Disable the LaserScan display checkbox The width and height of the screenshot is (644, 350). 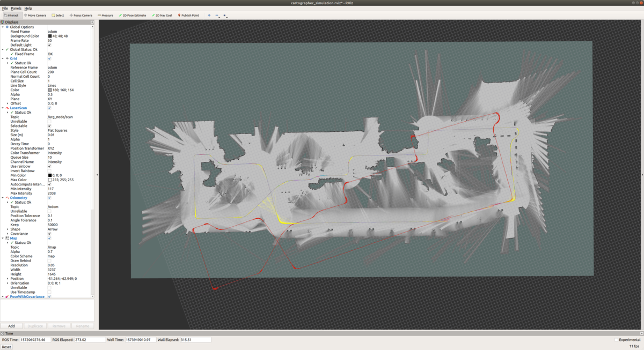pyautogui.click(x=49, y=108)
